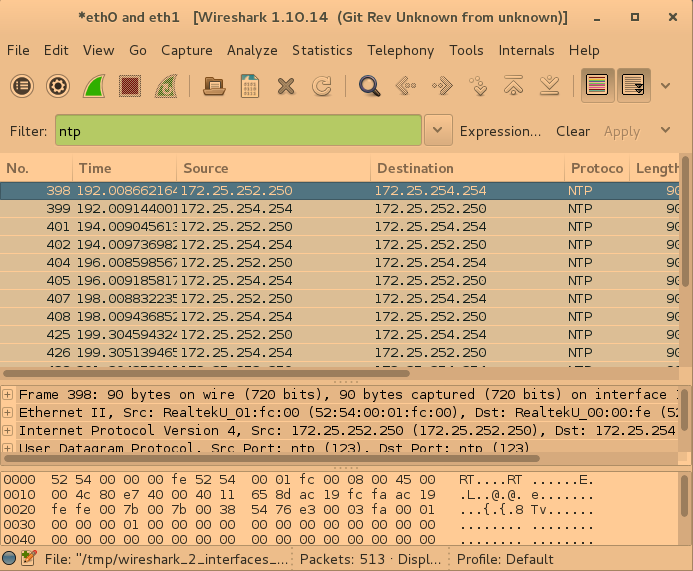Screen dimensions: 693x571
Task: Expand the Frame 398 tree node
Action: (8, 395)
